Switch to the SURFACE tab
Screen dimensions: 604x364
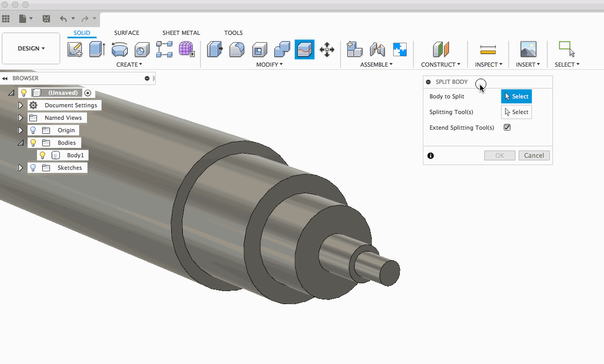(127, 33)
